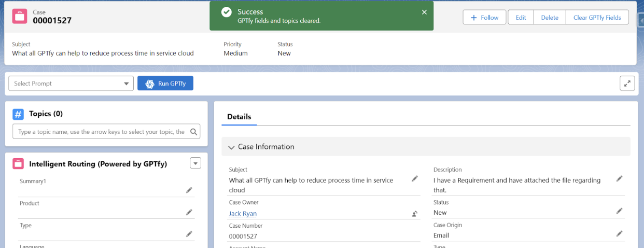Click the Topics hashtag icon
The width and height of the screenshot is (644, 248).
point(18,114)
